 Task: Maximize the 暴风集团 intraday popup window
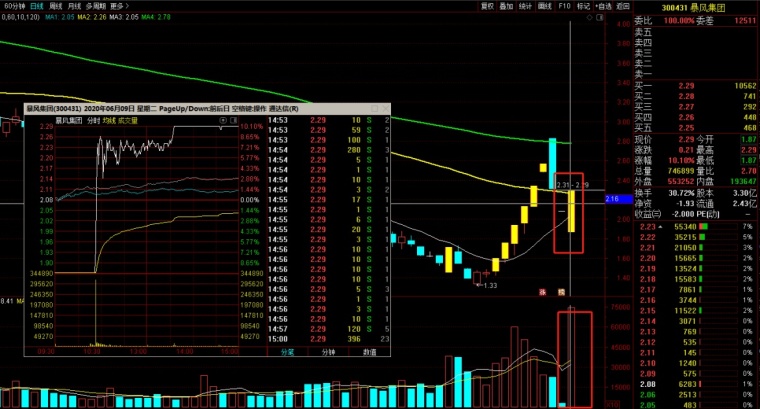click(x=374, y=109)
